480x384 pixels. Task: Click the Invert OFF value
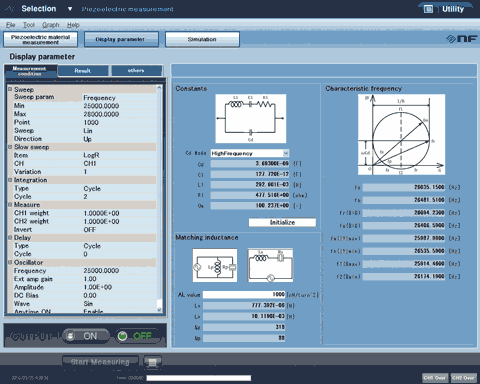click(x=90, y=230)
